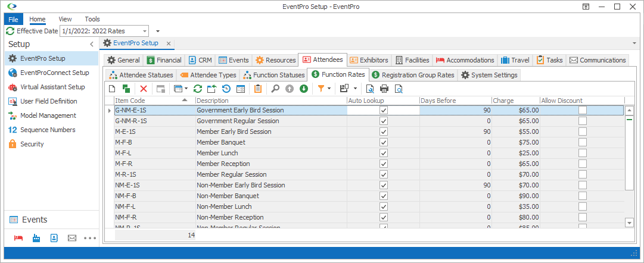Click the orange clipboard paste icon
The height and width of the screenshot is (263, 644).
click(258, 88)
